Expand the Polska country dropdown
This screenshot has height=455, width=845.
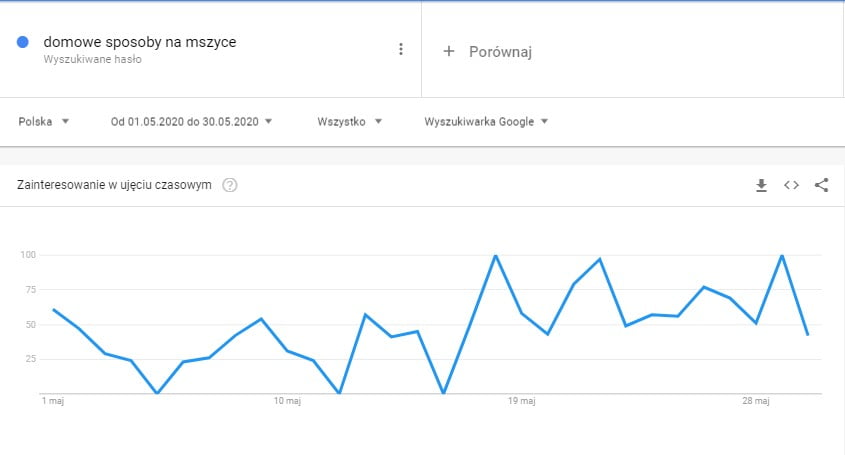[44, 122]
